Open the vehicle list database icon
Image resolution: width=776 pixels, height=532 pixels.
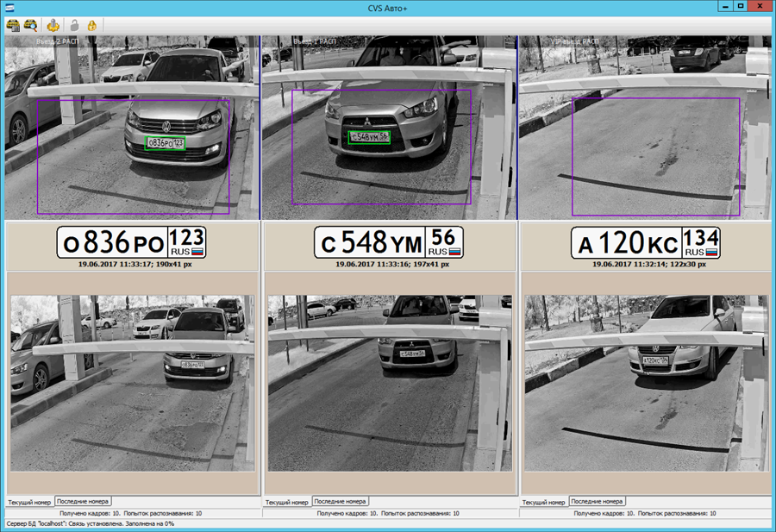point(13,25)
